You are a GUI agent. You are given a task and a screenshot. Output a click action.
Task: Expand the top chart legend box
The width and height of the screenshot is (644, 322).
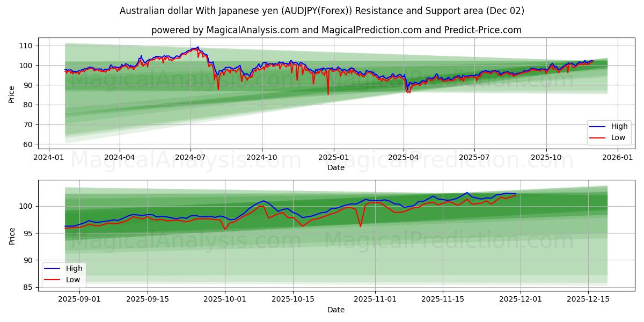(x=609, y=132)
